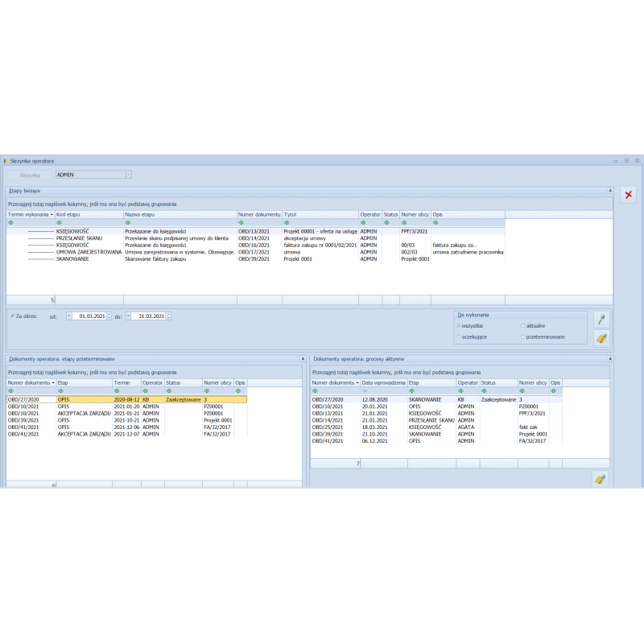Viewport: 644px width, 644px height.
Task: Sort by Numer dokumentu column in top table
Action: (x=258, y=215)
